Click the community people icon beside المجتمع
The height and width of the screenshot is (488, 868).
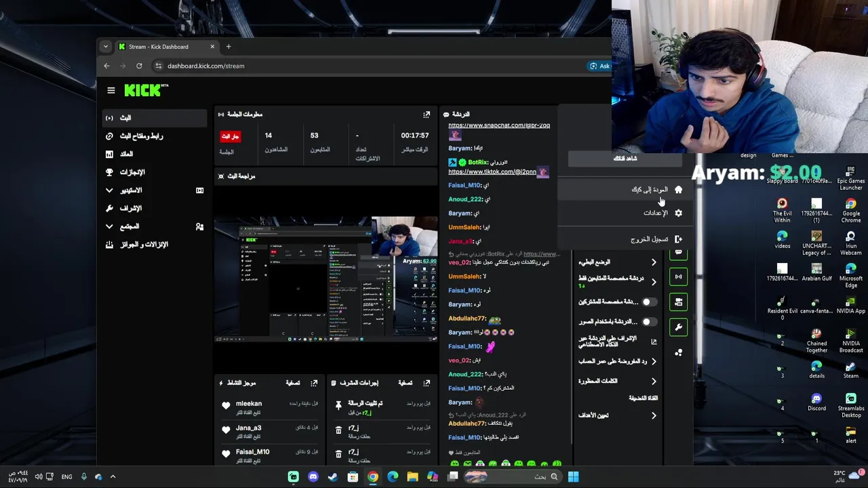point(199,226)
